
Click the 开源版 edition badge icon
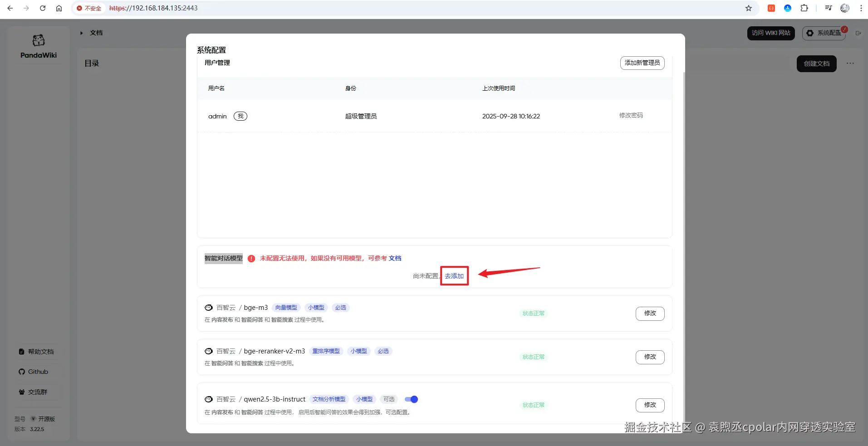coord(33,419)
